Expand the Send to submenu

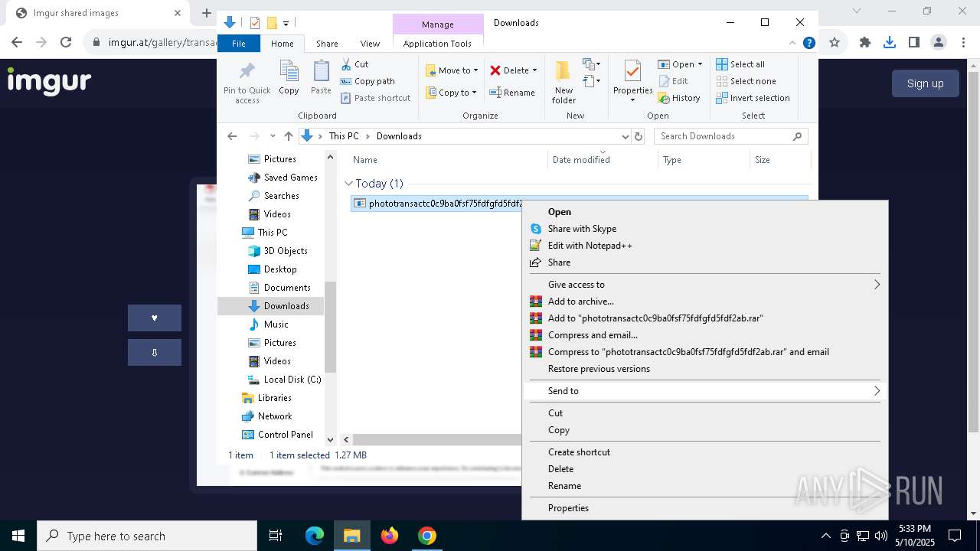click(704, 391)
